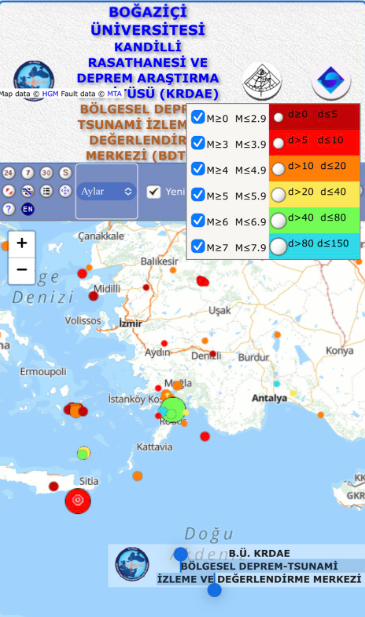Click the 'İzmir' city label

pyautogui.click(x=130, y=323)
